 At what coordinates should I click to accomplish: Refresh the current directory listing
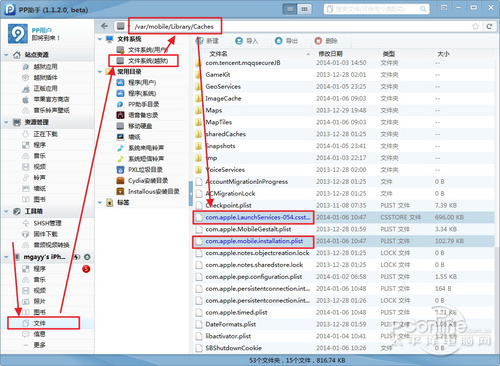tap(489, 26)
